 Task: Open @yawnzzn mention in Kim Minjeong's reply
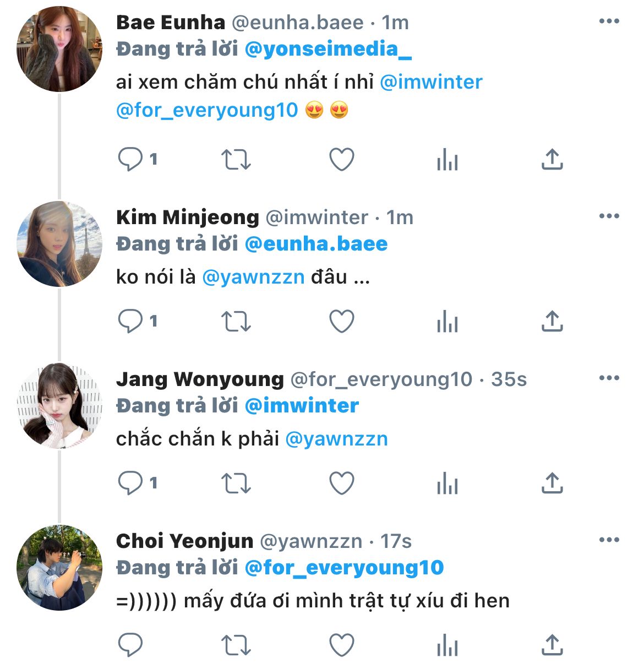pos(253,276)
